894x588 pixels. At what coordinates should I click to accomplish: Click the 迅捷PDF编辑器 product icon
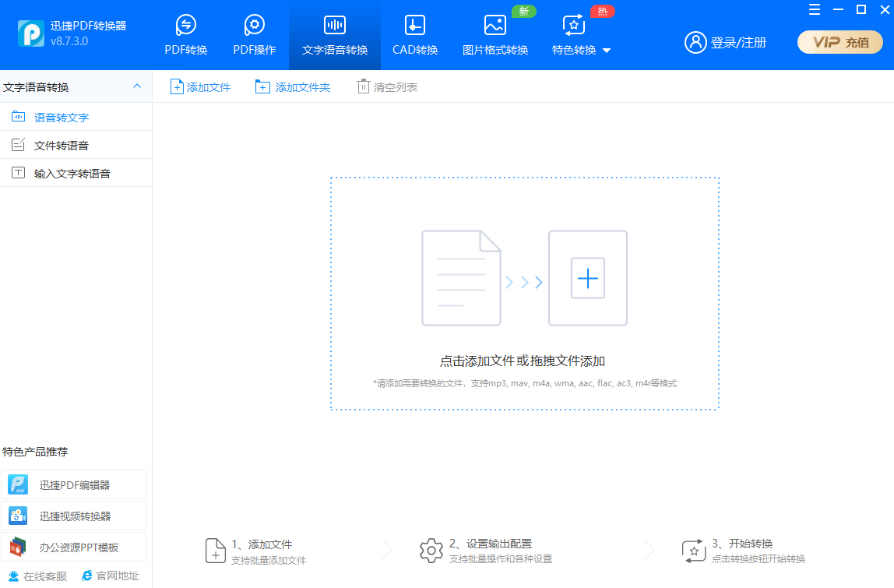[x=18, y=484]
